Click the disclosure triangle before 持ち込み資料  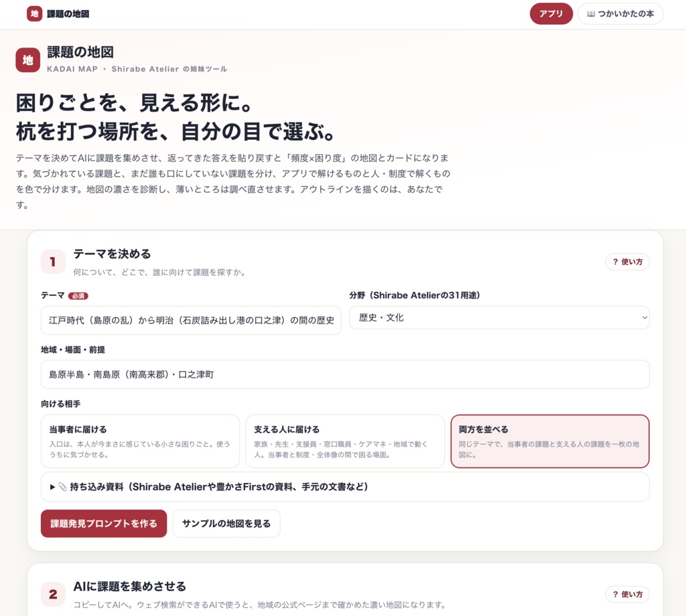[52, 487]
